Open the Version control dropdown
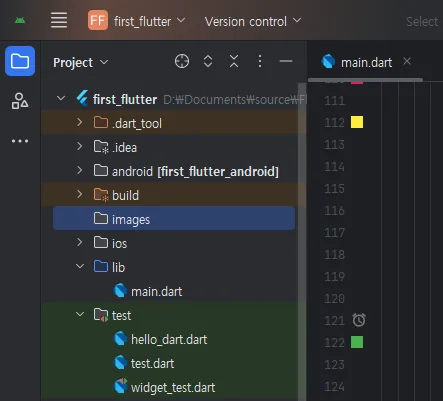The height and width of the screenshot is (401, 443). tap(253, 21)
